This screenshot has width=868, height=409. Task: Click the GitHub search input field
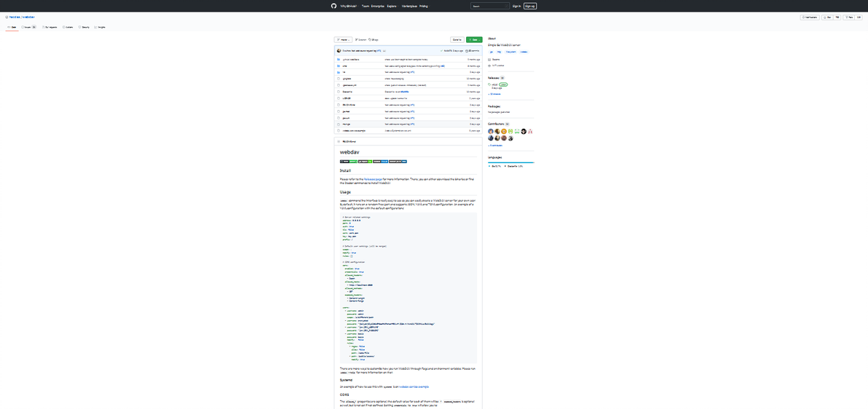point(489,6)
